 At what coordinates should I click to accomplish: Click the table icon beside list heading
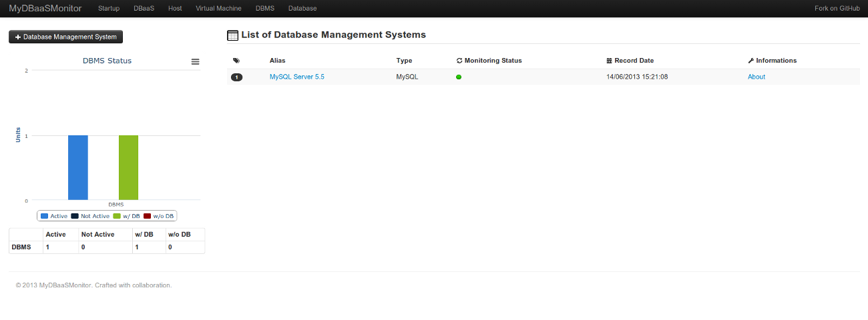pos(233,35)
